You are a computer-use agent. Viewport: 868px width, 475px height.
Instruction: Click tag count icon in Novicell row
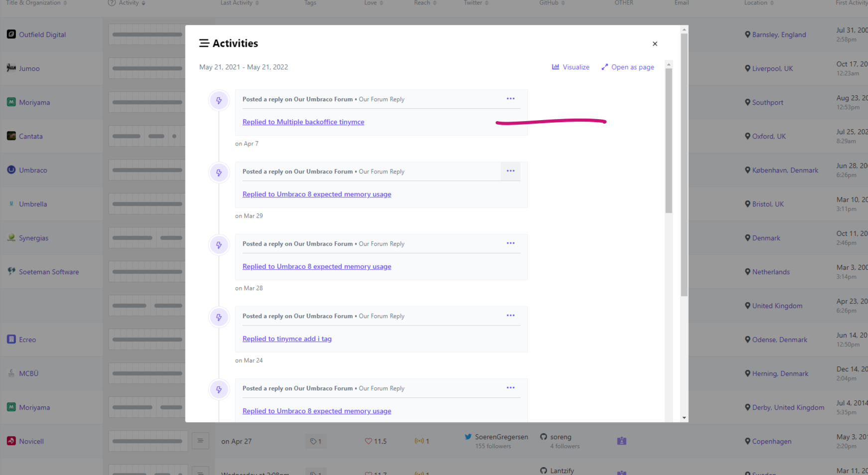[x=316, y=441]
